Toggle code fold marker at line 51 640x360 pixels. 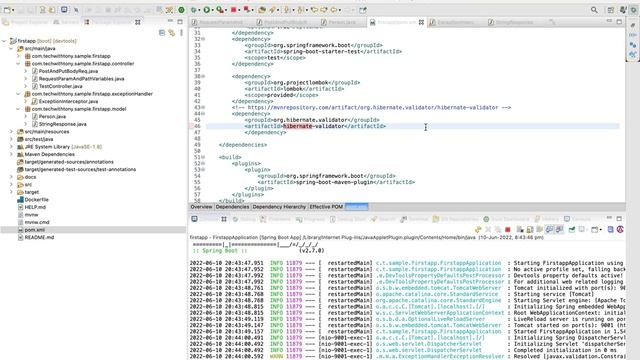(x=203, y=157)
